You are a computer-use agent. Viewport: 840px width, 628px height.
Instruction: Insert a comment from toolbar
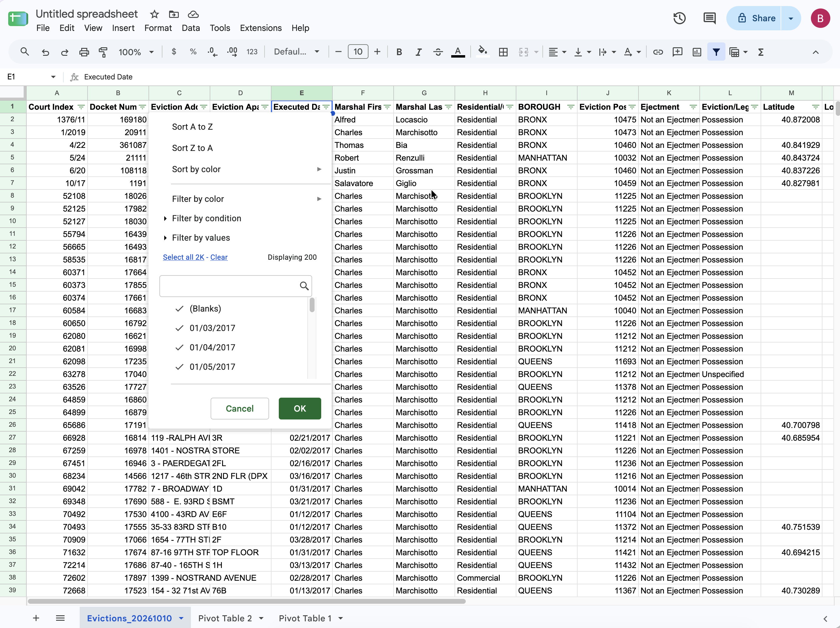(677, 52)
